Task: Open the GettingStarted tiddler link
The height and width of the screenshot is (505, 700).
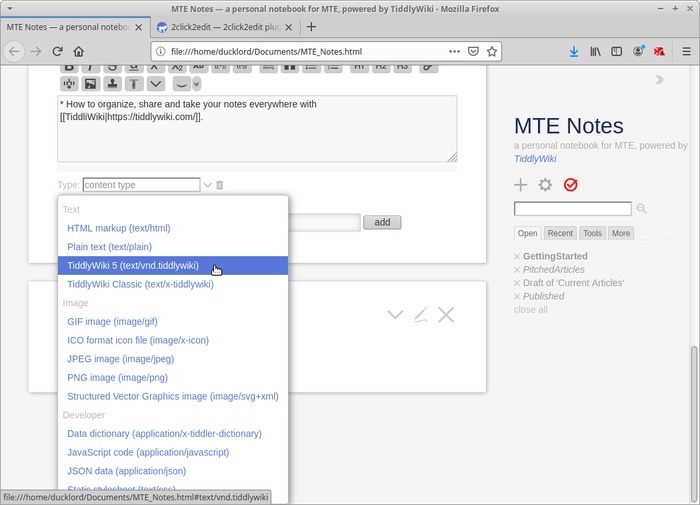Action: [555, 256]
